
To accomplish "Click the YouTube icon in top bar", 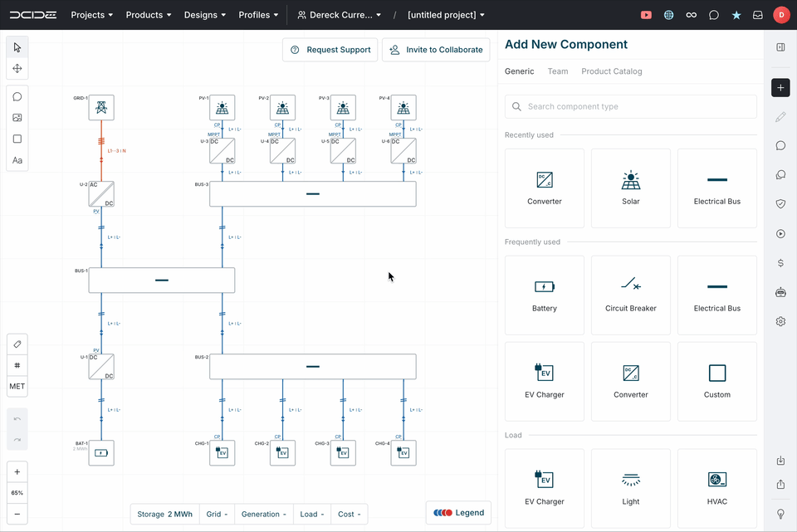I will pyautogui.click(x=647, y=15).
